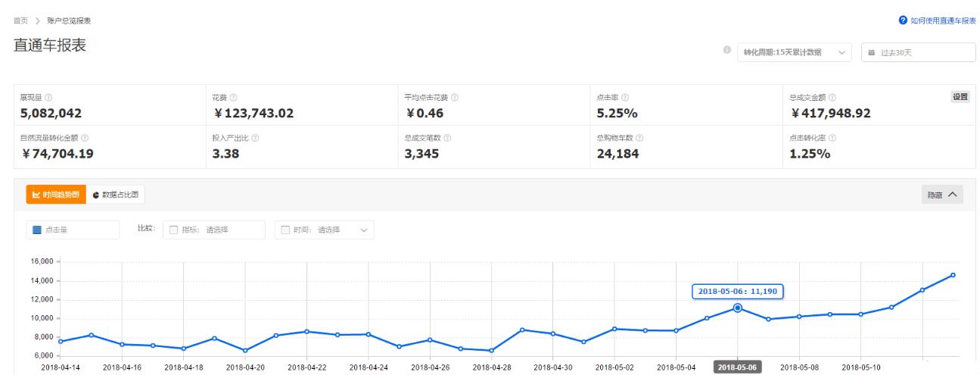The image size is (980, 375).
Task: Click the highlighted 2018-05-06 axis label
Action: [x=737, y=367]
